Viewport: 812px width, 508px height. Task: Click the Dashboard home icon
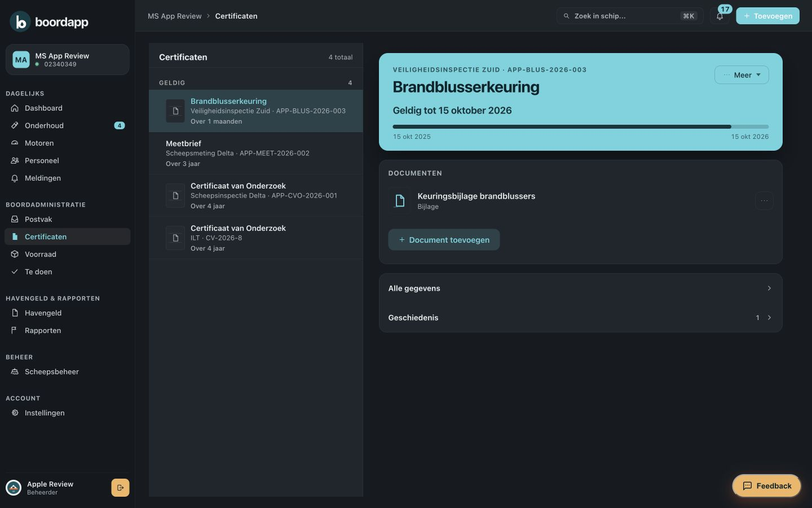pyautogui.click(x=15, y=108)
